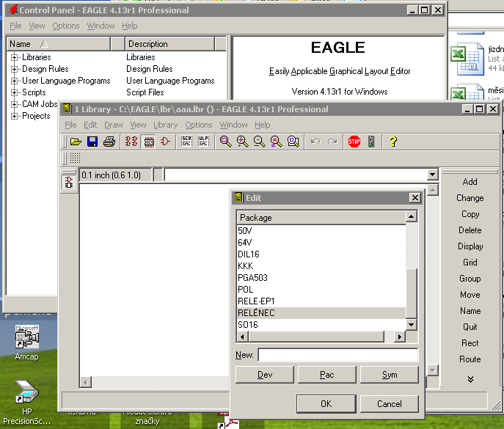The height and width of the screenshot is (429, 504).
Task: Redo action arrow in toolbar
Action: pos(332,142)
